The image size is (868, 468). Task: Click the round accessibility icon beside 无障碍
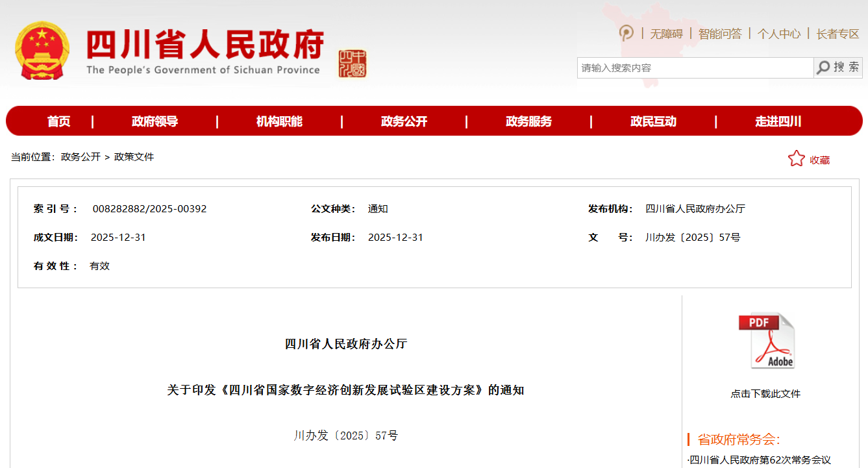(x=626, y=33)
